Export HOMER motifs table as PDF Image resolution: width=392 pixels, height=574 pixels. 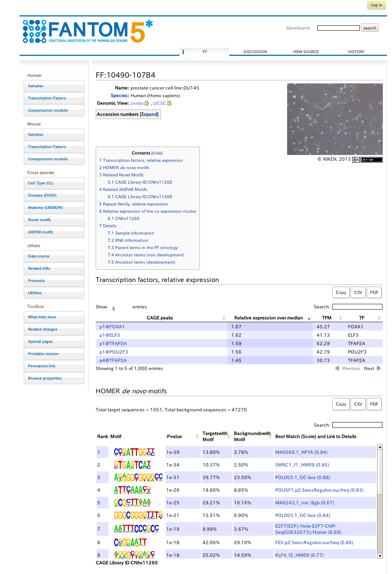coord(374,404)
